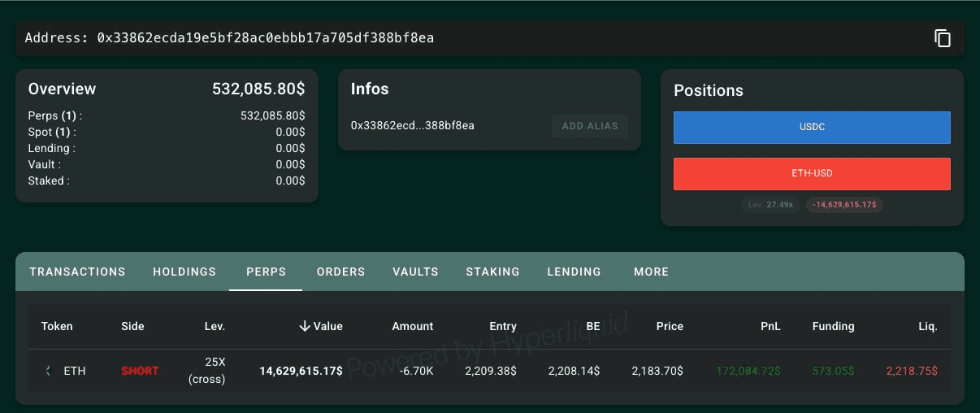Viewport: 980px width, 413px height.
Task: Show the Staking tab
Action: coord(492,272)
